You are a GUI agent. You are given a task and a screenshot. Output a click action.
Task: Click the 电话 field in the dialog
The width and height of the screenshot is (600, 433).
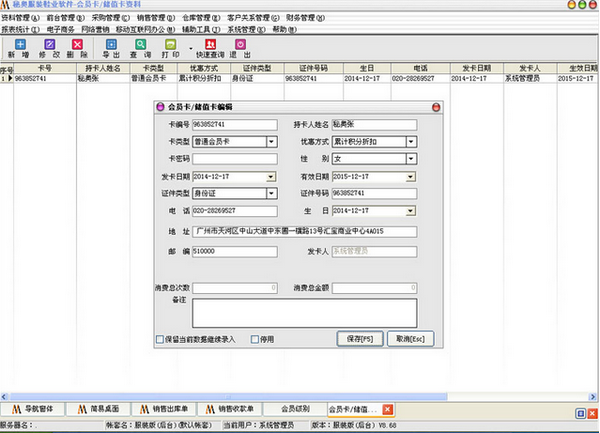coord(235,211)
